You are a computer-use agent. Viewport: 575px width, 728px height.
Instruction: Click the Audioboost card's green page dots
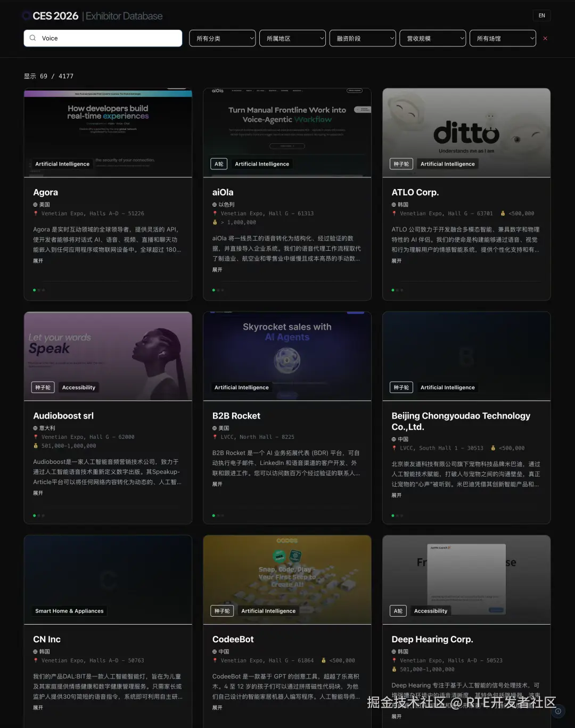[x=39, y=516]
